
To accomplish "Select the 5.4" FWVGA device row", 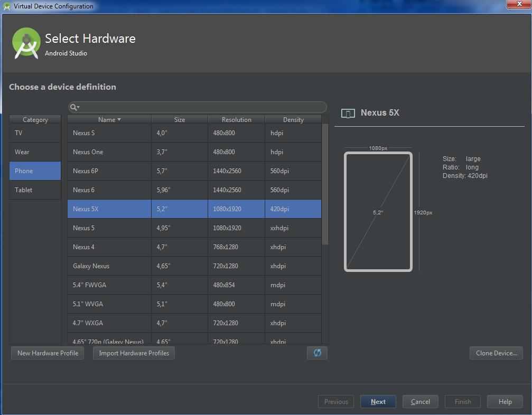I will [x=194, y=285].
